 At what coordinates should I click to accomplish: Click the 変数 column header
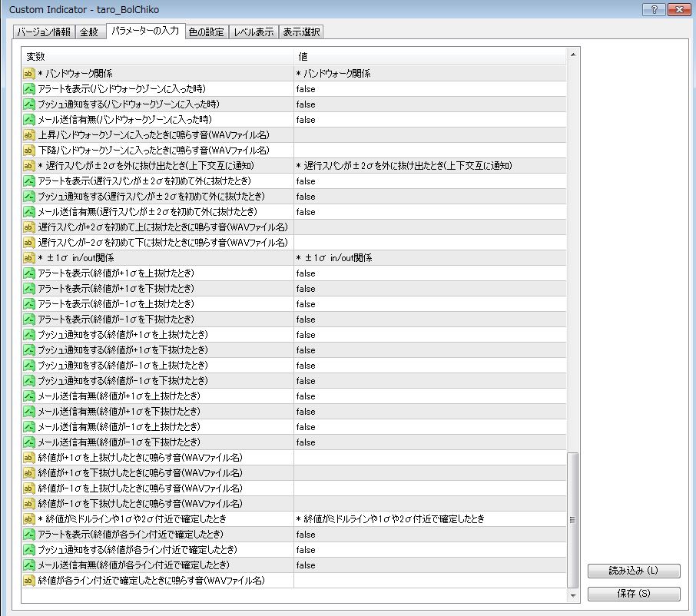coord(157,56)
